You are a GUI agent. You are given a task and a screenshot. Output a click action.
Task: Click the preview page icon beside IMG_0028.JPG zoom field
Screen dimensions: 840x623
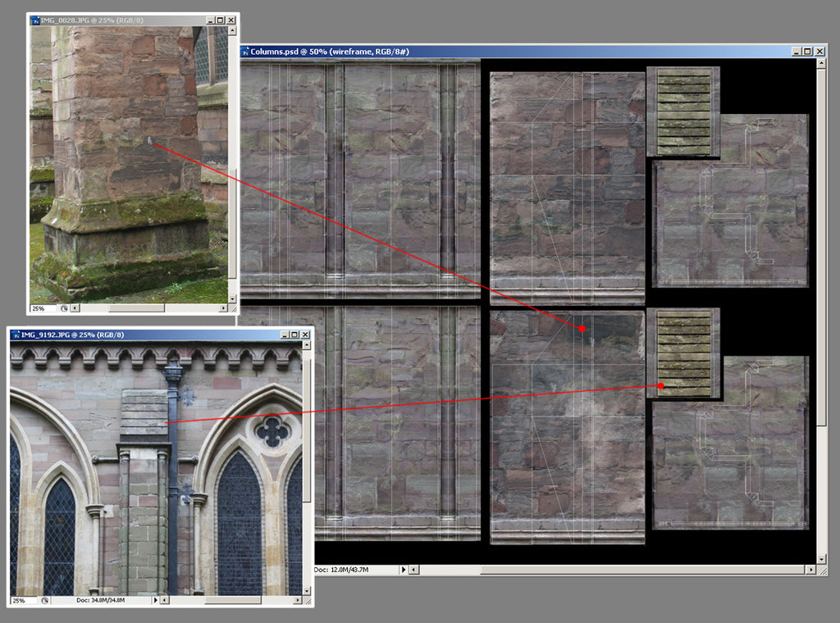pyautogui.click(x=62, y=307)
